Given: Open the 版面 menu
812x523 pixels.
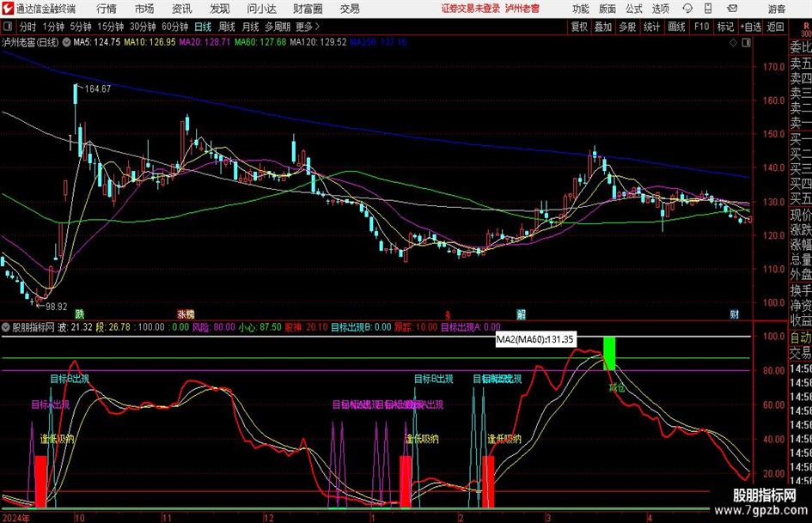Looking at the screenshot, I should (x=607, y=9).
